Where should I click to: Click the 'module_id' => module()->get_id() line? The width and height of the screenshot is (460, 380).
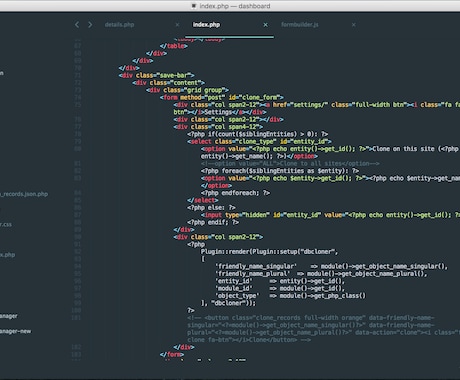click(280, 288)
